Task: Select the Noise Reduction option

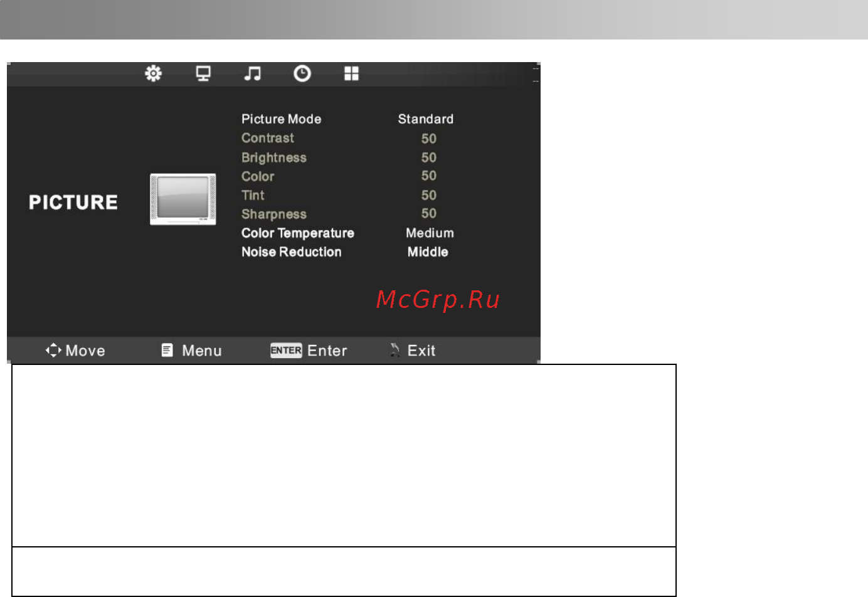Action: (x=292, y=252)
